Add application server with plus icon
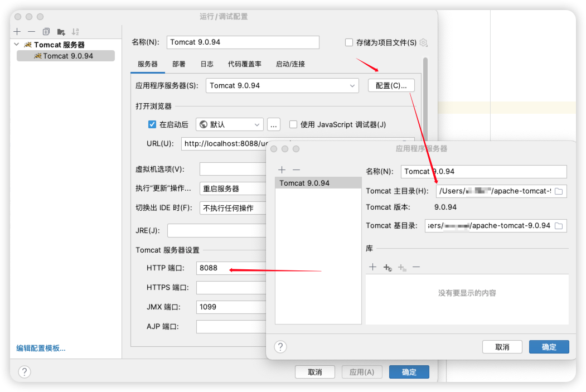 pyautogui.click(x=282, y=170)
